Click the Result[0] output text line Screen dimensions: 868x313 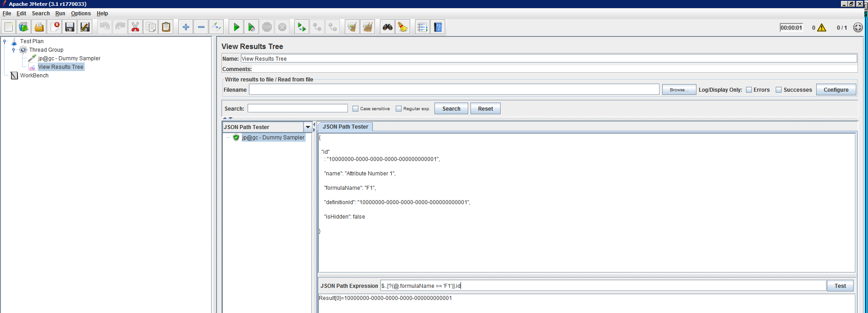pyautogui.click(x=385, y=298)
